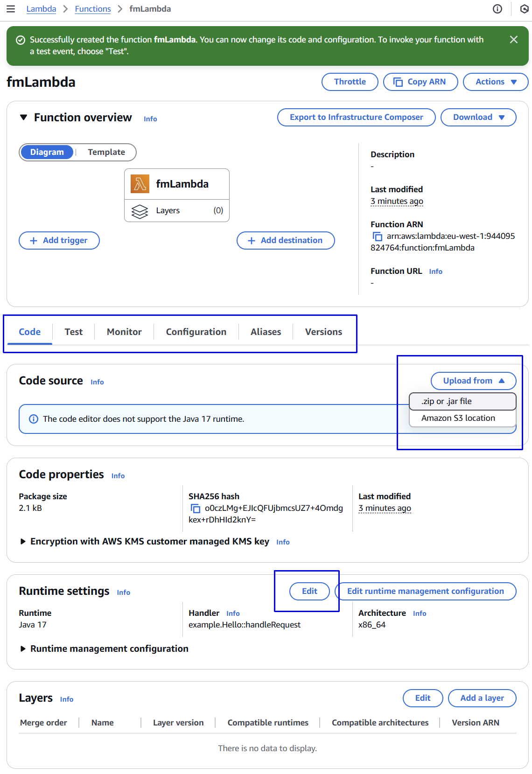Select the Diagram view toggle
532x774 pixels.
(x=47, y=152)
